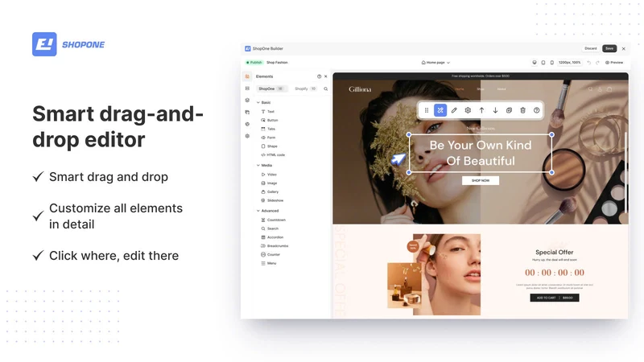Click About in the site navigation

(502, 89)
